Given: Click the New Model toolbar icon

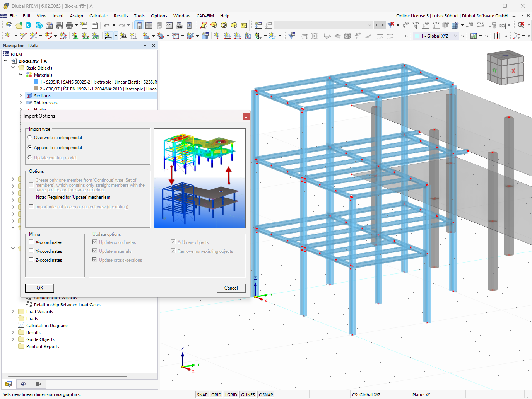Looking at the screenshot, I should pos(9,25).
